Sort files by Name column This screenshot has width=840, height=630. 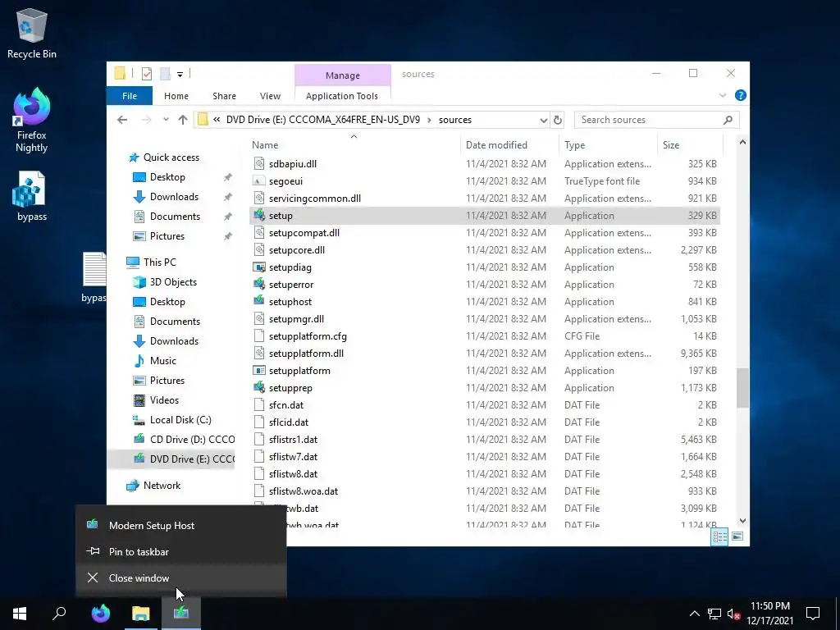[265, 145]
